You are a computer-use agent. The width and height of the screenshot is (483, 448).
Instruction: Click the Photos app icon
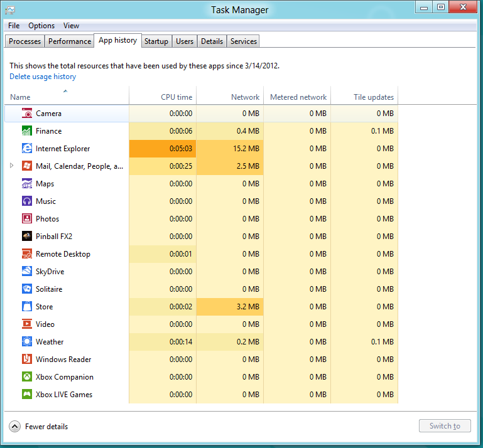pyautogui.click(x=27, y=218)
